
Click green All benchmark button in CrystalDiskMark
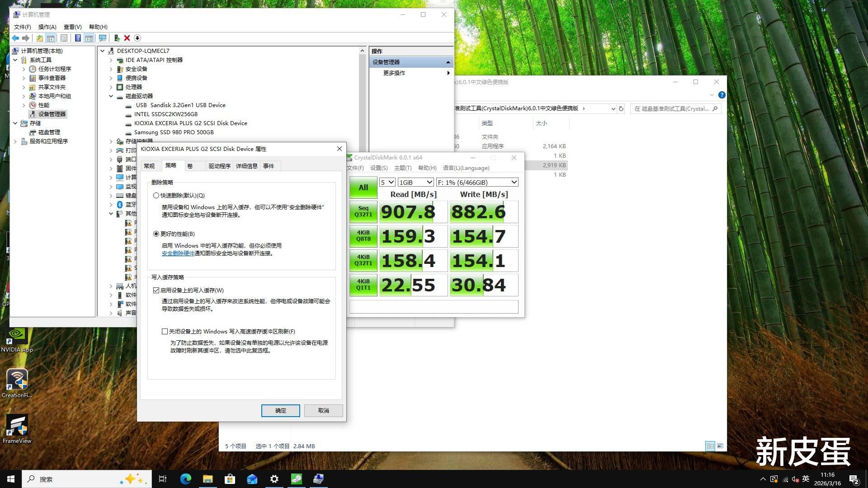coord(363,188)
